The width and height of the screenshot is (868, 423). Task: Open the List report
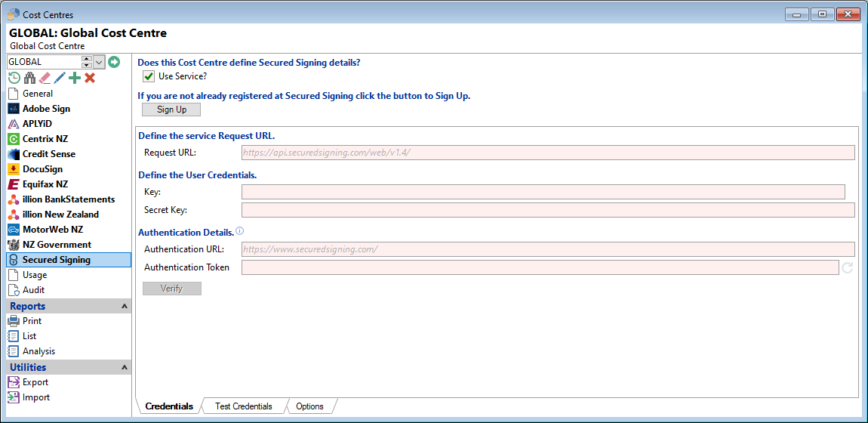pos(69,336)
